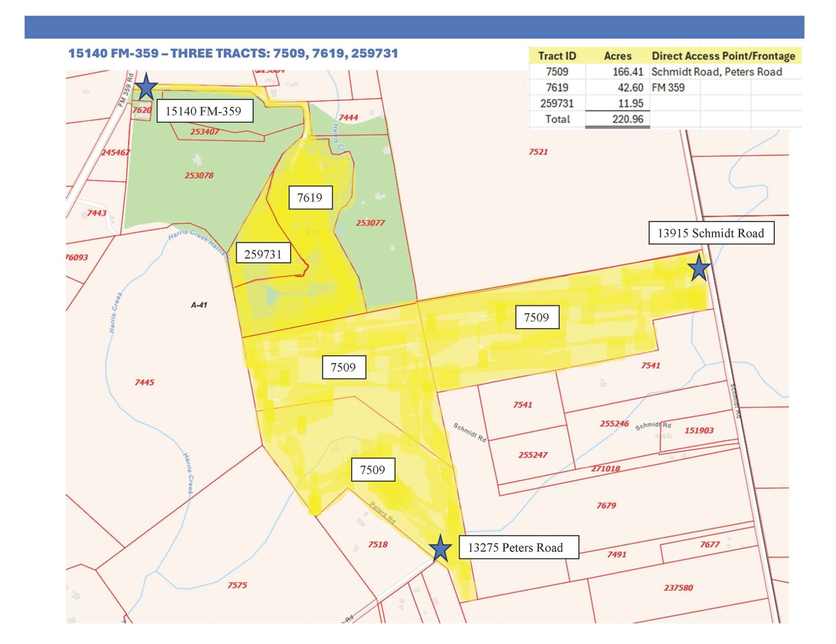The height and width of the screenshot is (644, 836).
Task: Click the parcel number 7445
Action: pos(144,382)
